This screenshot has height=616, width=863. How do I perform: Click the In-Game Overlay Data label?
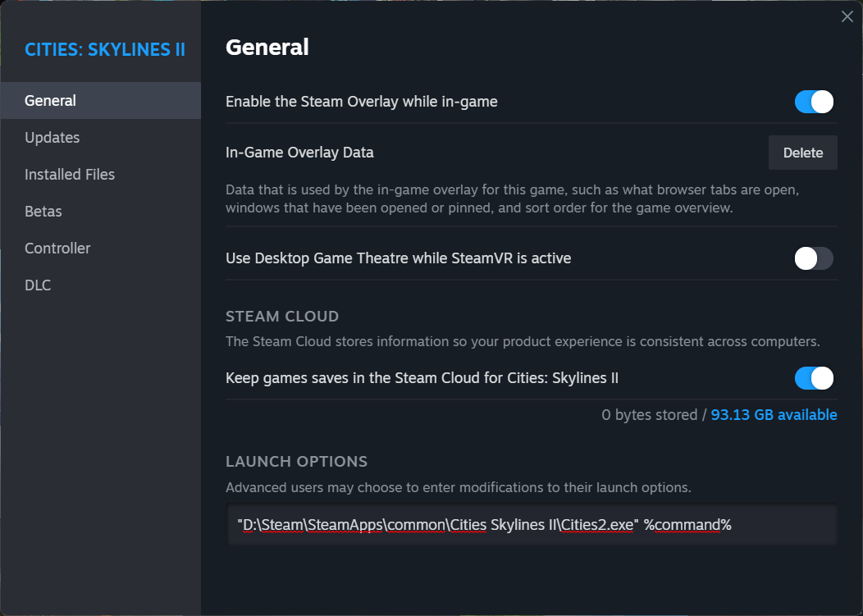point(299,153)
